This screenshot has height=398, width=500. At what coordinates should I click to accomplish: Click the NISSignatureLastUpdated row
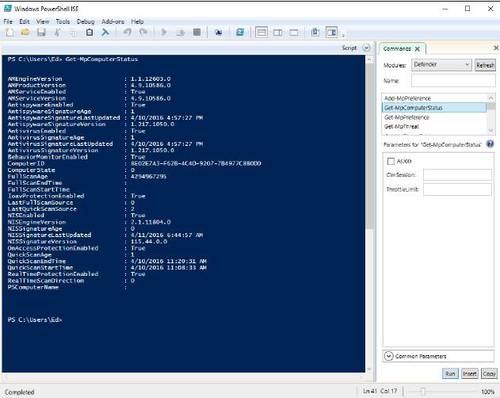pos(105,235)
